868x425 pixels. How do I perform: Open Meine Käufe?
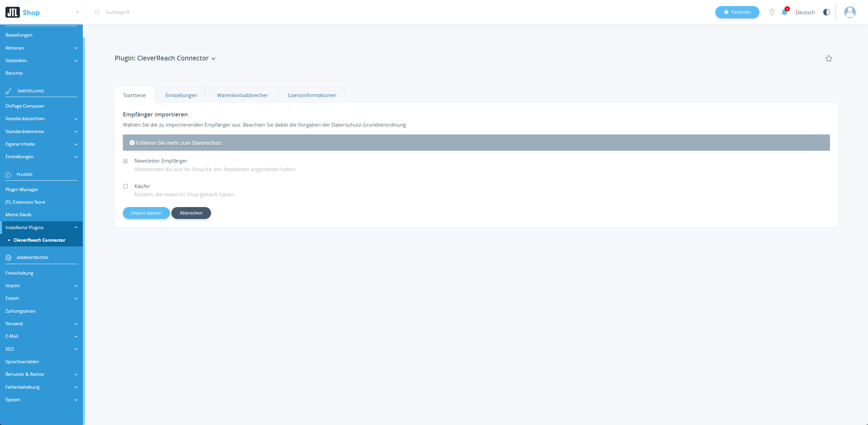point(18,215)
